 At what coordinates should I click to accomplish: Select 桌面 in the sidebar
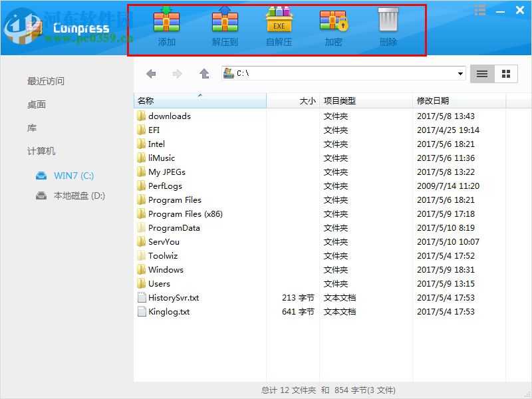[35, 104]
